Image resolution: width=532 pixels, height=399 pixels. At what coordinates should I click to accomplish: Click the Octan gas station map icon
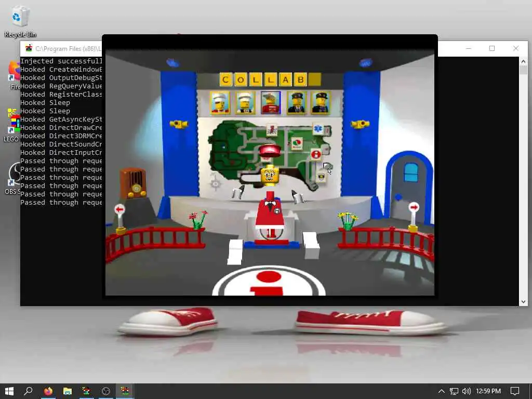[x=297, y=143]
